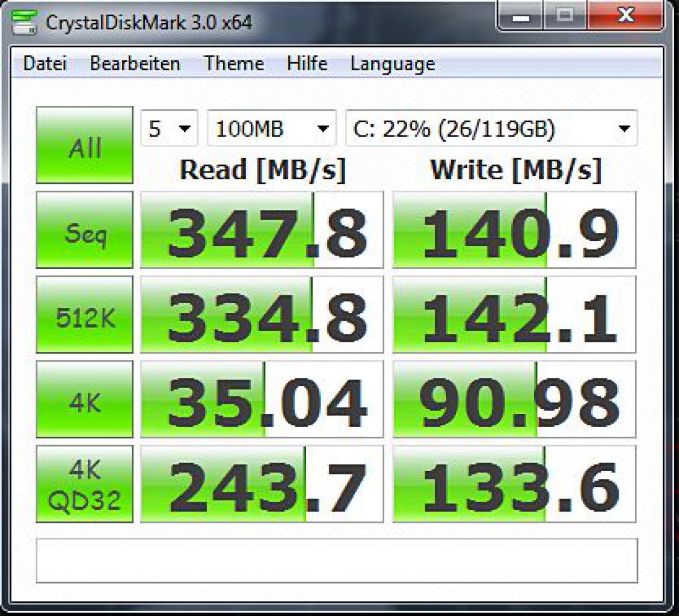Screen dimensions: 679x616
Task: Open the Language menu
Action: point(392,64)
